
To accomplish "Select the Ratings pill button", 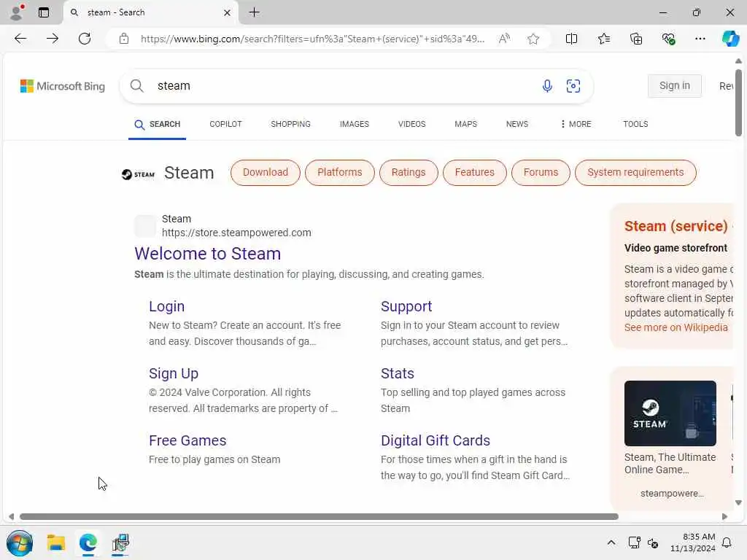I will (409, 172).
